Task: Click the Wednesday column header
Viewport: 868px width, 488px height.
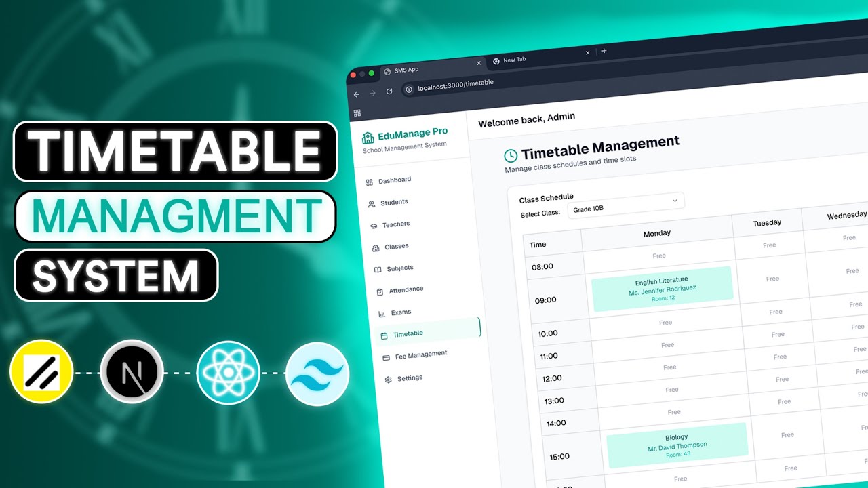Action: (846, 216)
